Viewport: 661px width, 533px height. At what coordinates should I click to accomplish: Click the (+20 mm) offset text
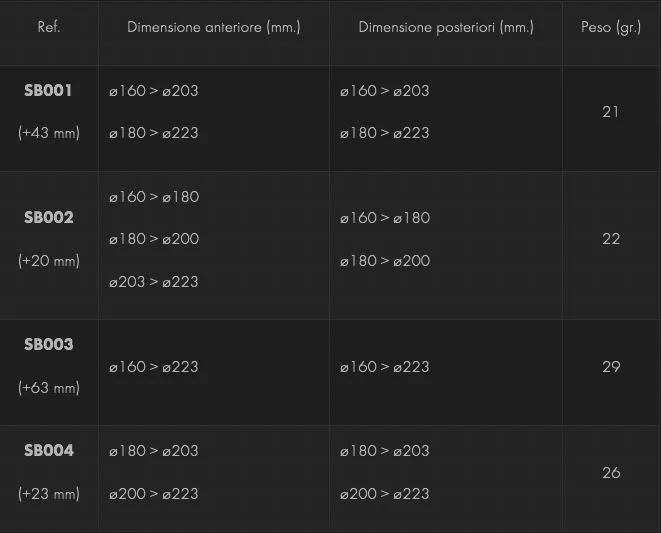pos(48,261)
